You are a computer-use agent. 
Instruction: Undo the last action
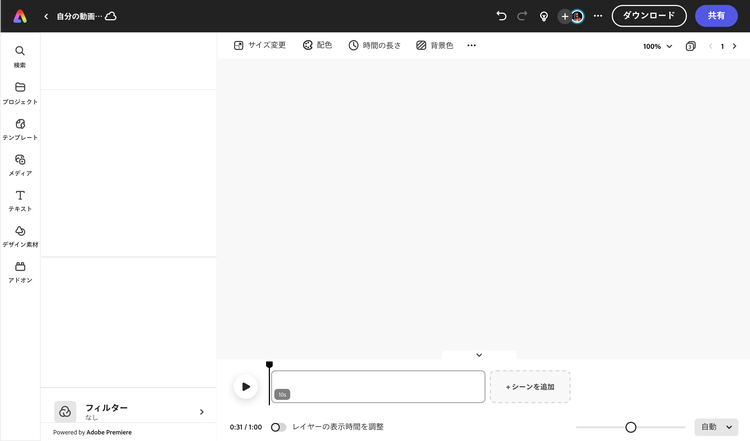501,16
